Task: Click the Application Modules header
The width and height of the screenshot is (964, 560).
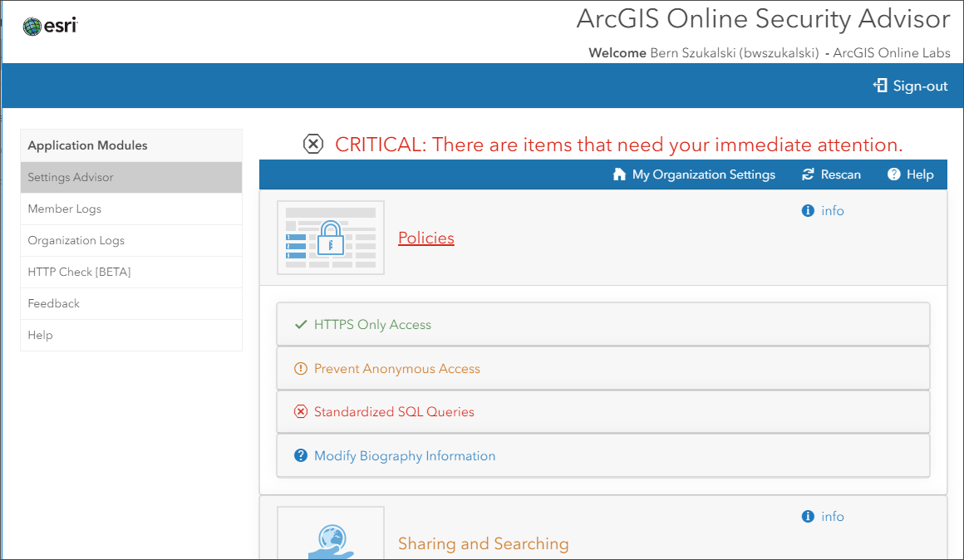Action: click(x=131, y=145)
